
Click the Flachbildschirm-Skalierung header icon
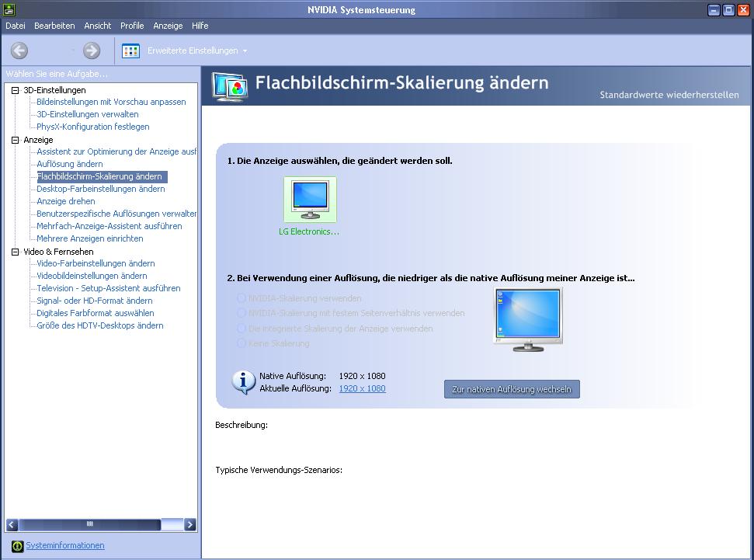tap(230, 86)
